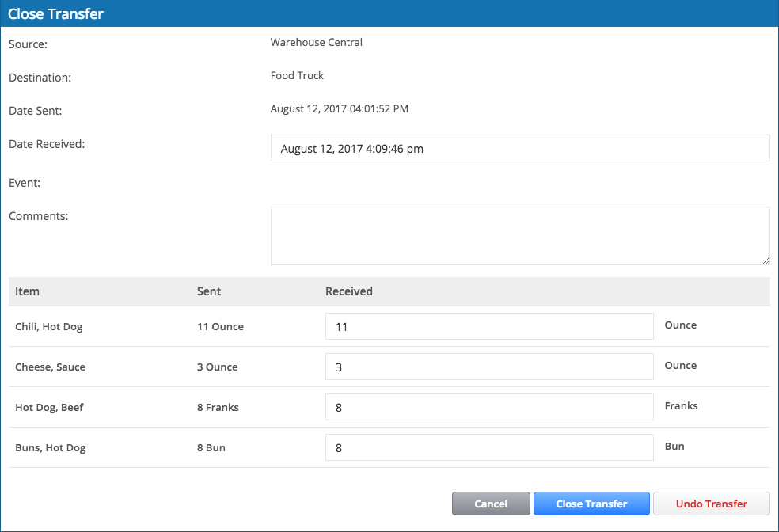The width and height of the screenshot is (779, 532).
Task: Click inside the Comments text area
Action: [x=520, y=236]
